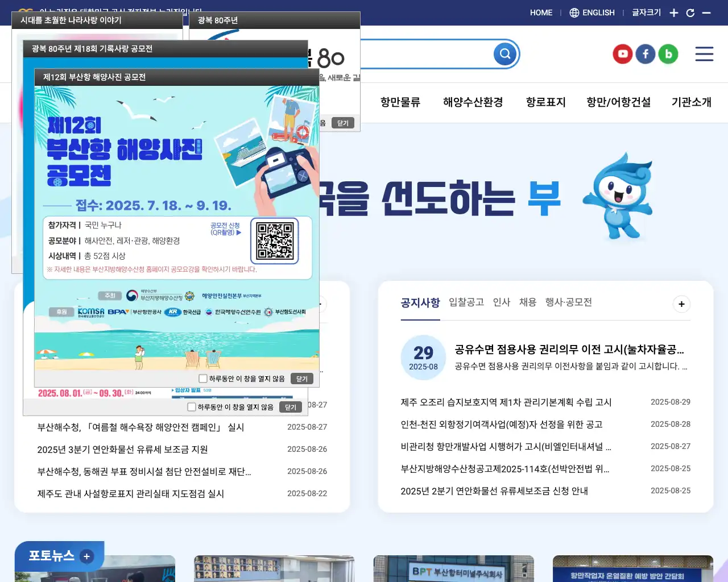728x582 pixels.
Task: Click the 29 2025-08 date badge
Action: pos(423,358)
